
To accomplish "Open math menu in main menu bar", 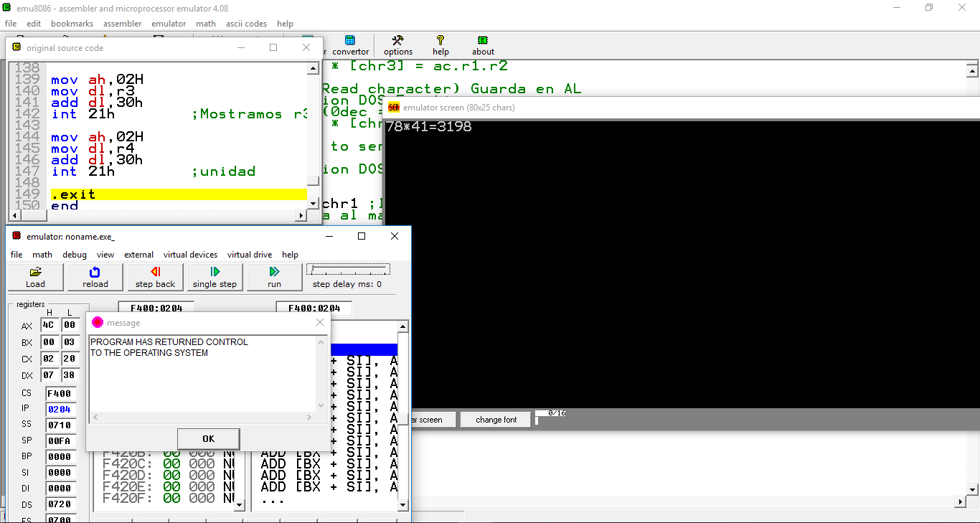I will pos(206,24).
